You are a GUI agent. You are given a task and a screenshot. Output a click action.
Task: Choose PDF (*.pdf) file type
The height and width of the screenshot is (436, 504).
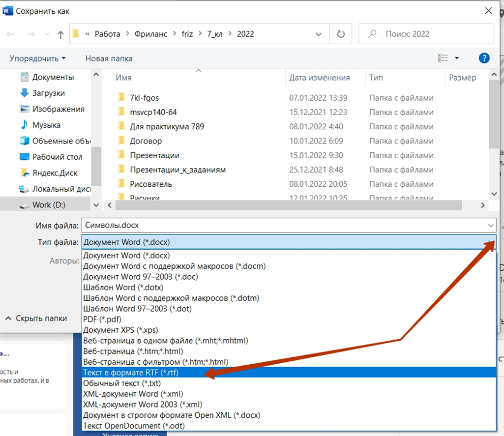click(289, 320)
